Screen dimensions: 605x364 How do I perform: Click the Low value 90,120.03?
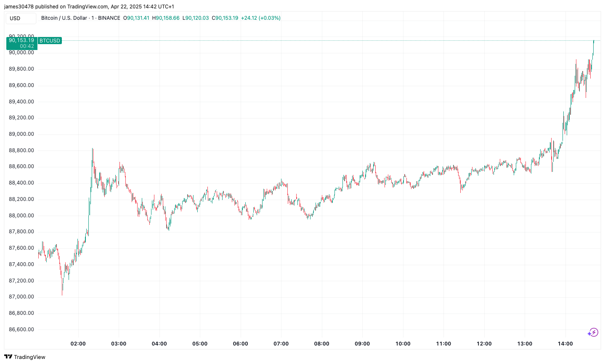tap(197, 18)
